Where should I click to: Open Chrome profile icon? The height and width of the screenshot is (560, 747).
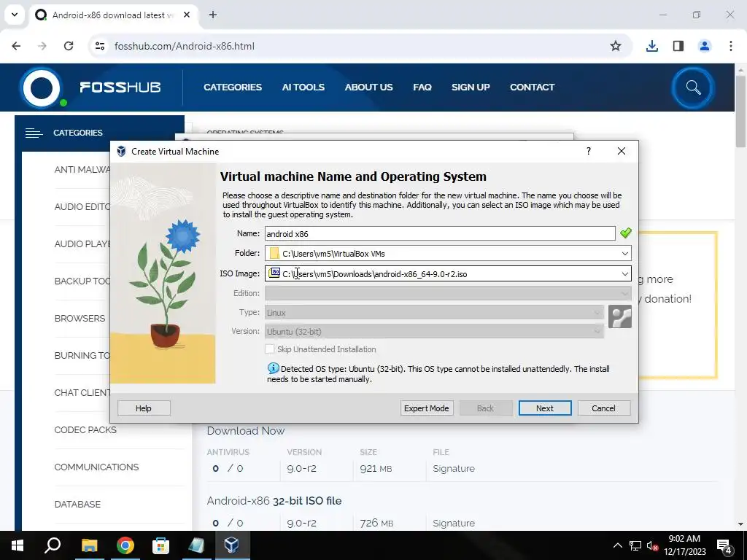[x=704, y=46]
